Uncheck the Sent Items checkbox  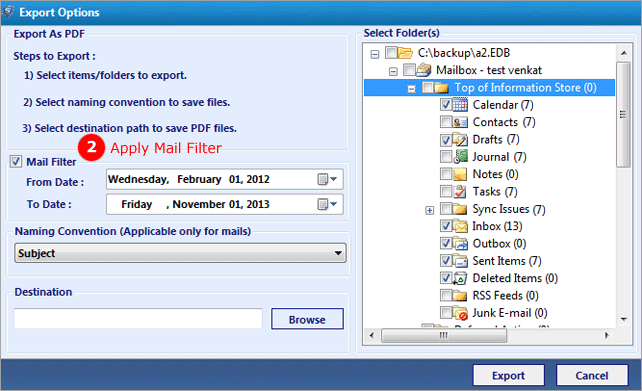click(446, 260)
